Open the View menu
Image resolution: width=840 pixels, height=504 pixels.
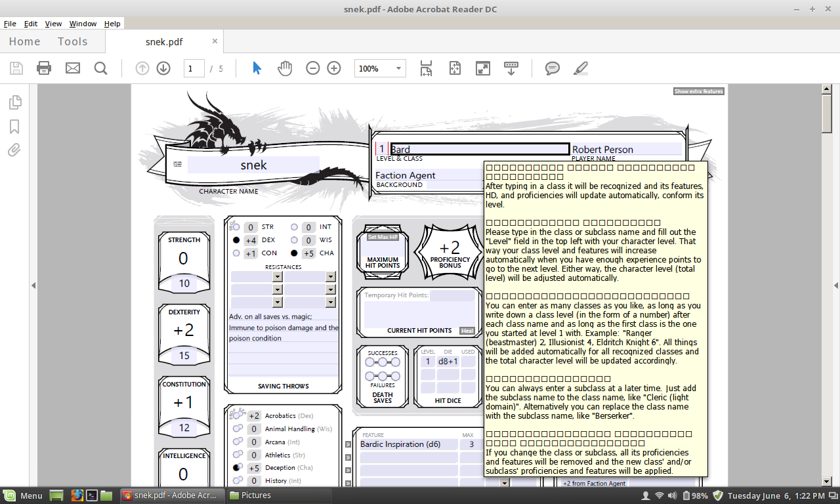tap(53, 24)
